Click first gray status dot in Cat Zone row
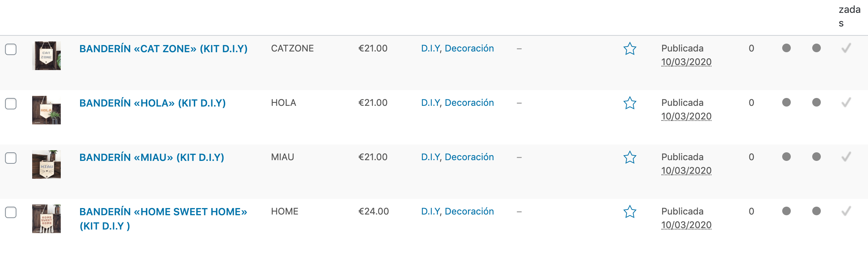 pos(786,48)
